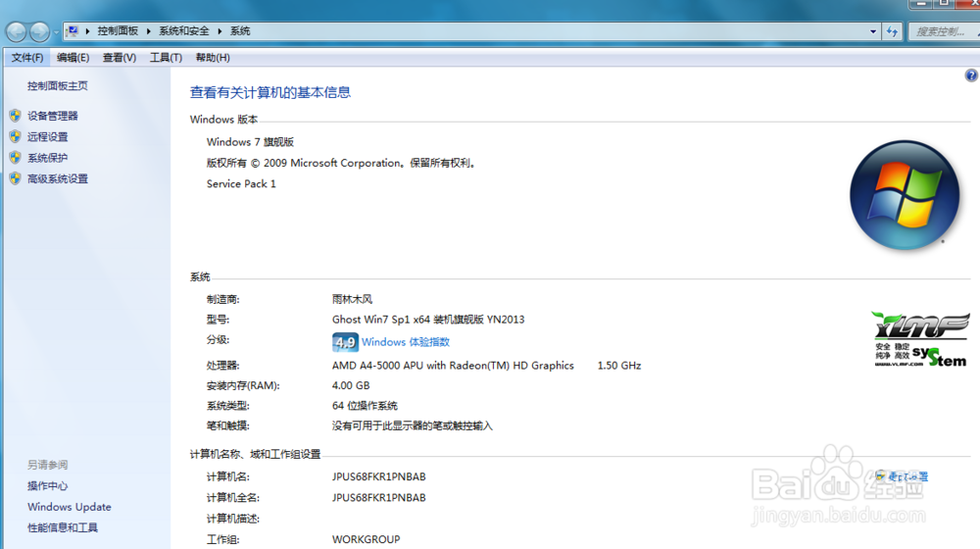Viewport: 980px width, 549px height.
Task: Click the manufacturer value 雨林木风
Action: (352, 300)
